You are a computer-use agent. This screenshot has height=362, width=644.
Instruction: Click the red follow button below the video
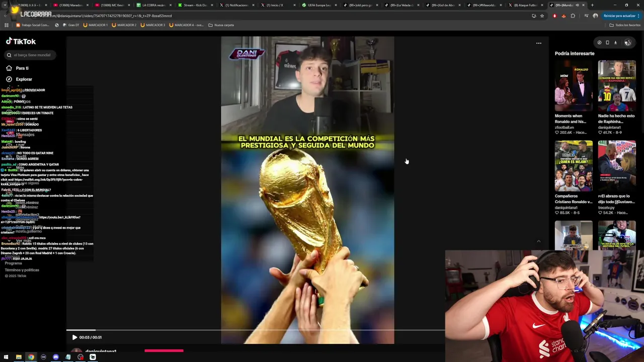point(164,351)
